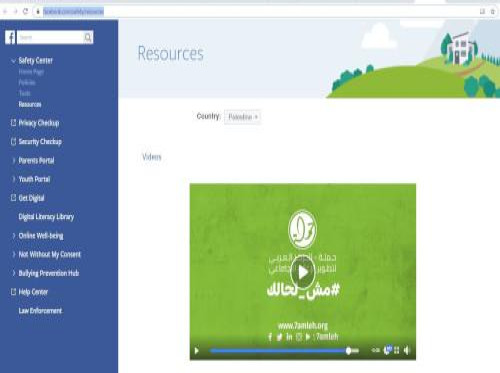Expand the Youth Portal chevron
This screenshot has width=500, height=373.
click(x=14, y=179)
